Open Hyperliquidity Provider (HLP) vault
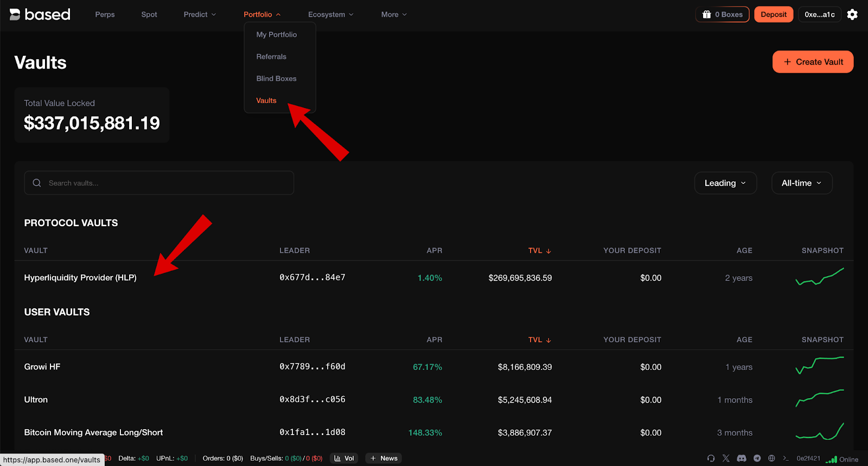Image resolution: width=868 pixels, height=466 pixels. click(80, 278)
